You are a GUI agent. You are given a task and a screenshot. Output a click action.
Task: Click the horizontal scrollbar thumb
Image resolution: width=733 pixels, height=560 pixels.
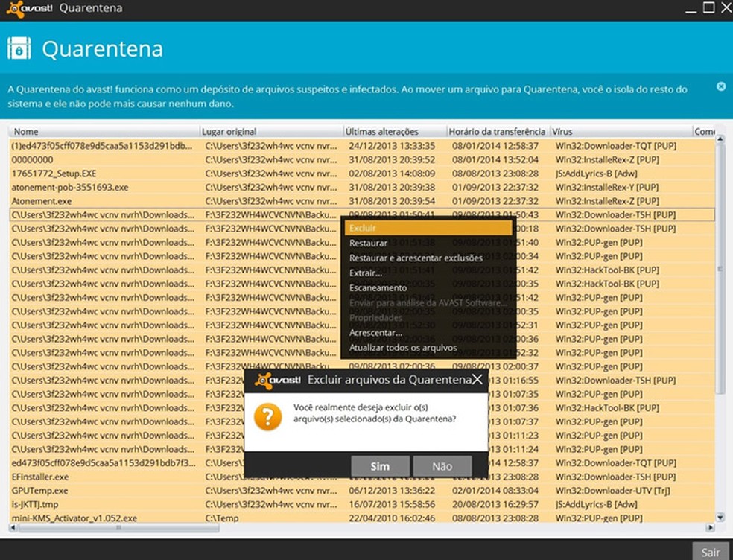pyautogui.click(x=118, y=528)
